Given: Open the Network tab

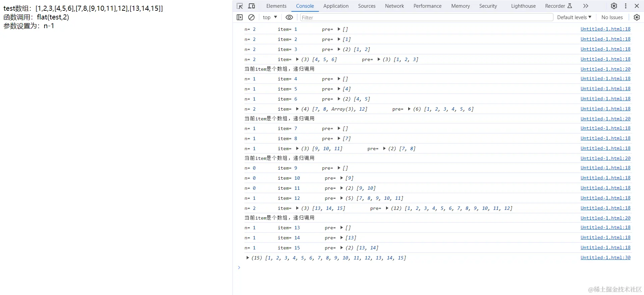Looking at the screenshot, I should point(394,6).
